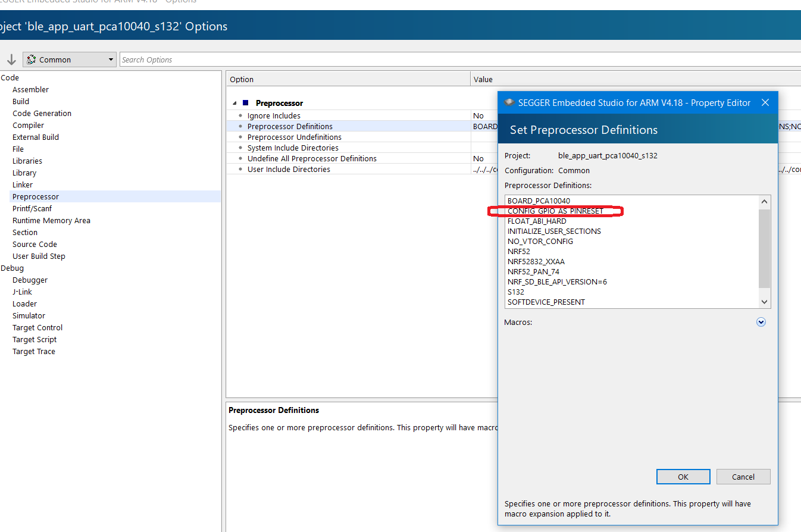Screen dimensions: 801x532
Task: Click the down arrow icon beside Common
Action: click(x=11, y=60)
